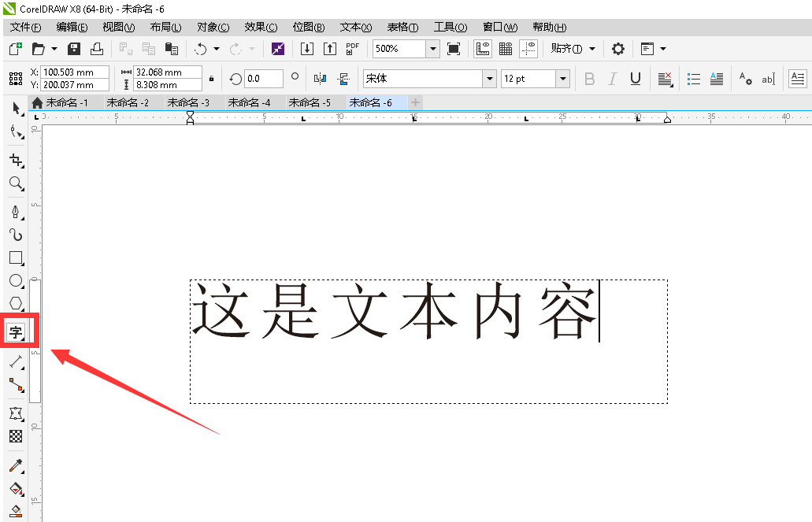Viewport: 812px width, 522px height.
Task: Select the Text tool 字
Action: point(16,332)
